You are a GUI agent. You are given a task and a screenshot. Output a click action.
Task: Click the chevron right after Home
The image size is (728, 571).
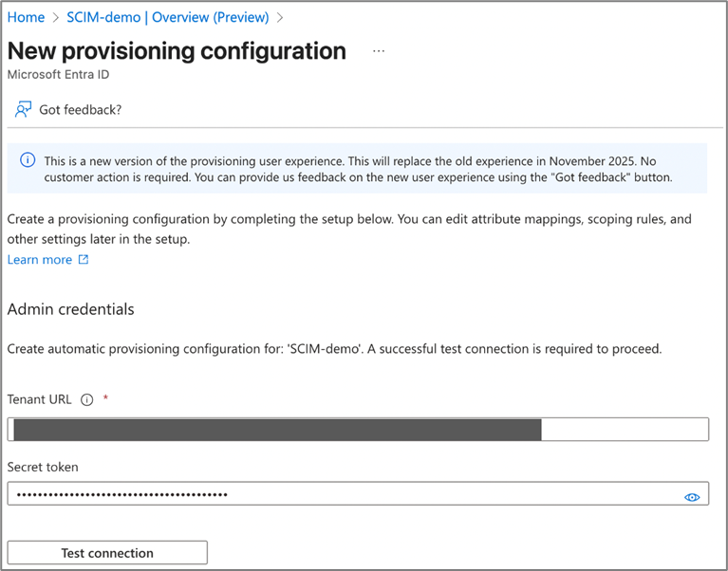pyautogui.click(x=56, y=17)
